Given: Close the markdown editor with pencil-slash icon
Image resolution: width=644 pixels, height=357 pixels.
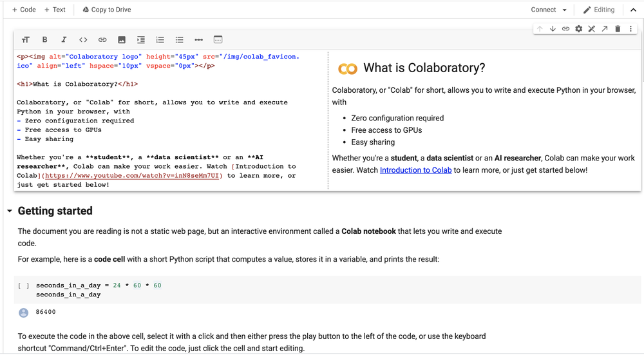Looking at the screenshot, I should [x=591, y=29].
